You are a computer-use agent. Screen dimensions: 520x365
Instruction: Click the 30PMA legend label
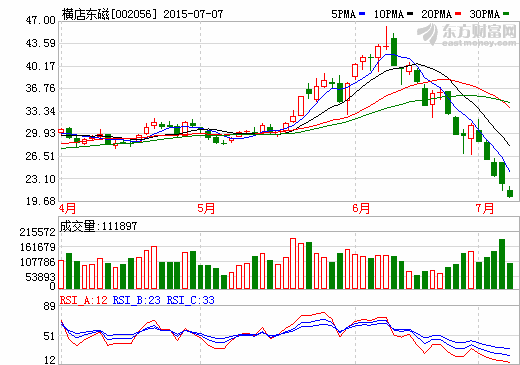tap(485, 14)
